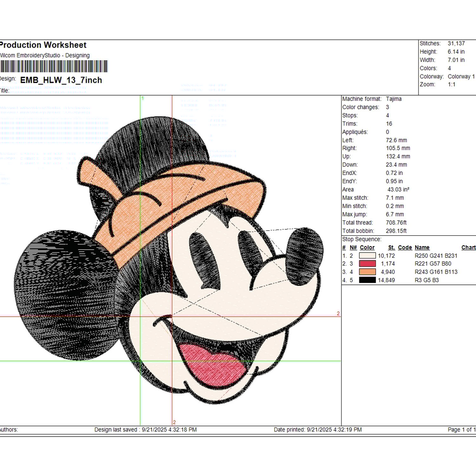Click the "Stop Sequence:" heading
The width and height of the screenshot is (476, 474).
tap(362, 239)
